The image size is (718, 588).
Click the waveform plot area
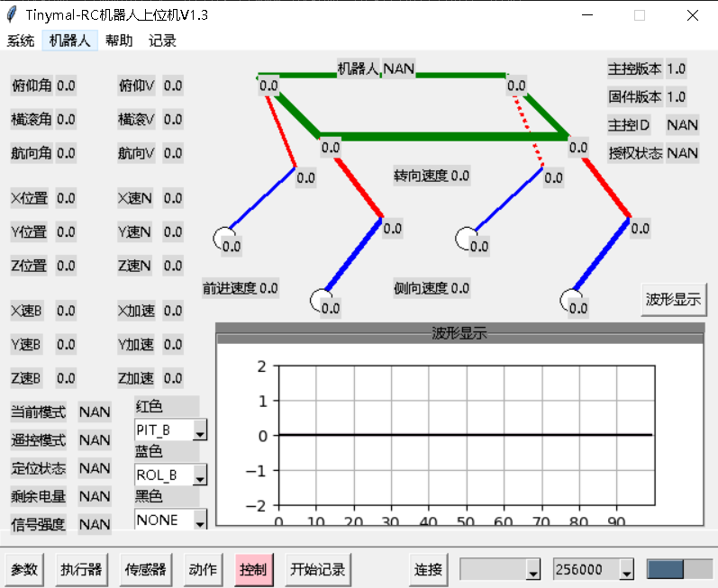click(467, 435)
